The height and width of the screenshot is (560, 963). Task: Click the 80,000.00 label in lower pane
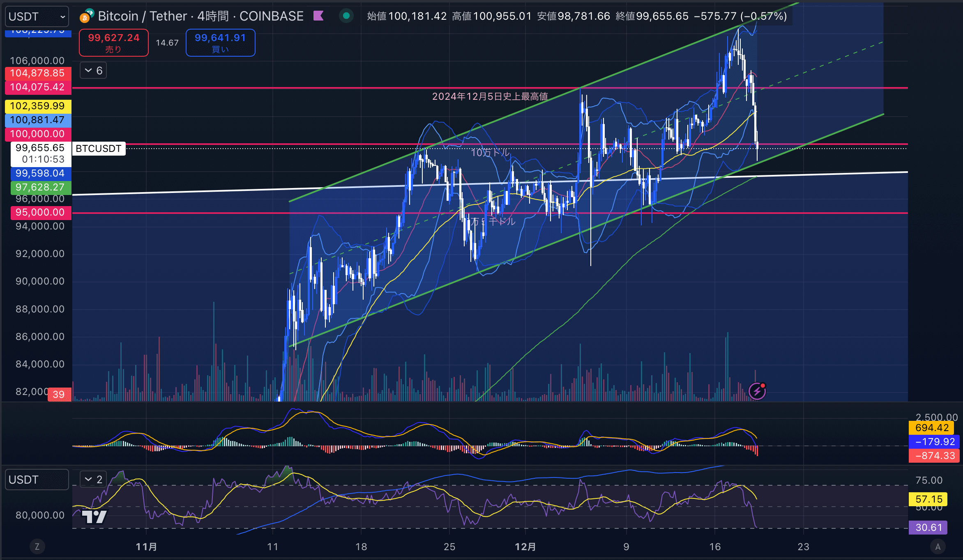(40, 515)
